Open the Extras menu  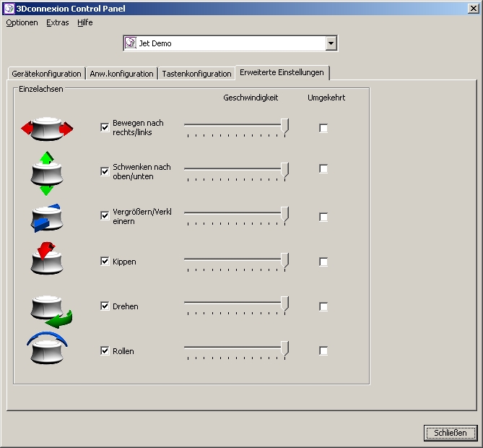pos(58,23)
